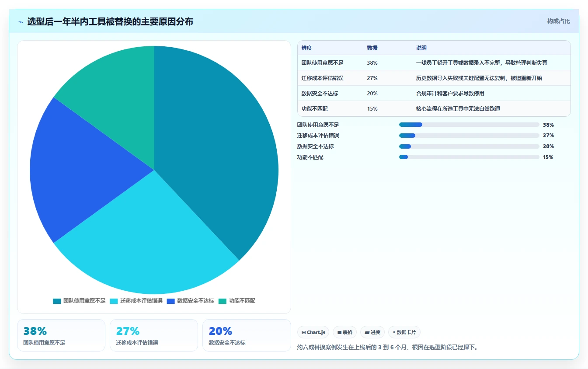Click the 说明 column header
588x369 pixels.
421,48
